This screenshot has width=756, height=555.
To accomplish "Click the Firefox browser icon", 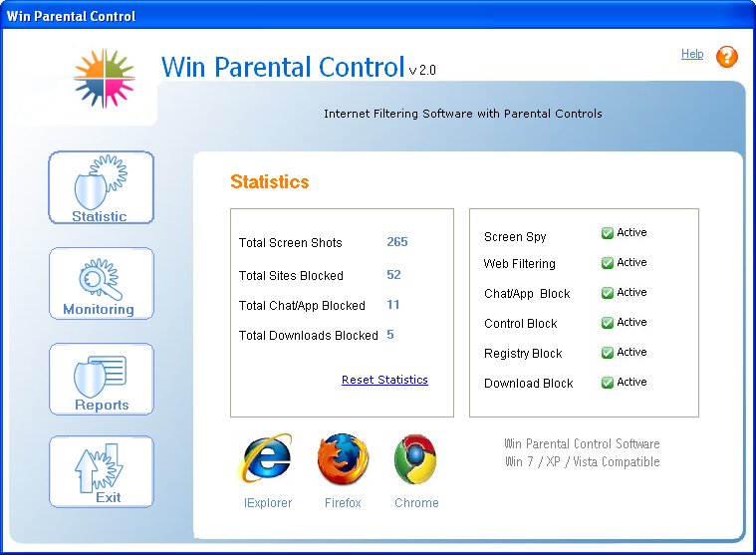I will tap(343, 460).
